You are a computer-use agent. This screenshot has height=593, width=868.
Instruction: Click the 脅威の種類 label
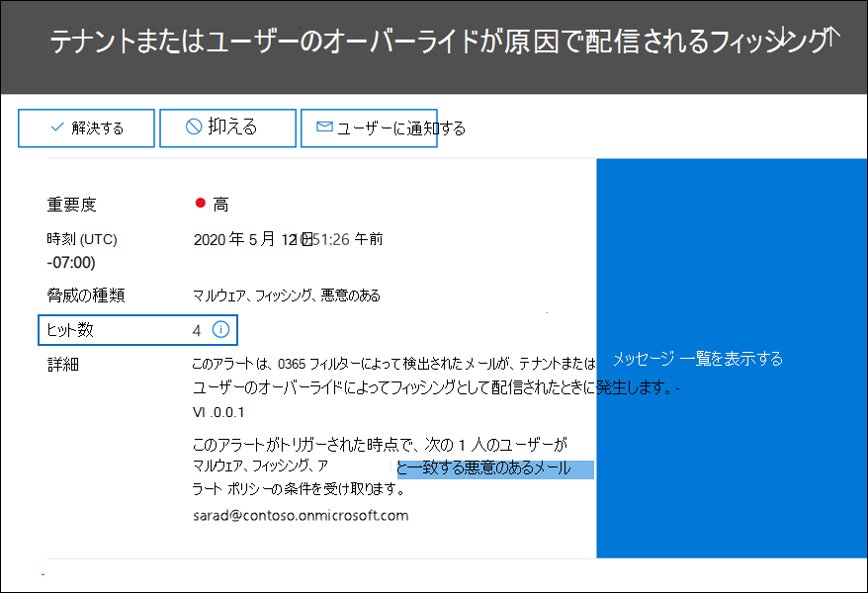(86, 296)
